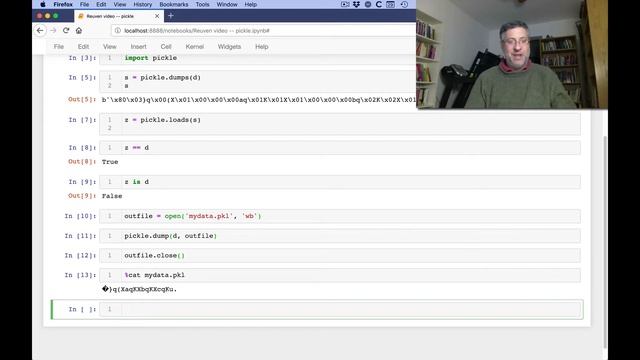The width and height of the screenshot is (640, 360).
Task: Open a new browser tab
Action: (171, 16)
